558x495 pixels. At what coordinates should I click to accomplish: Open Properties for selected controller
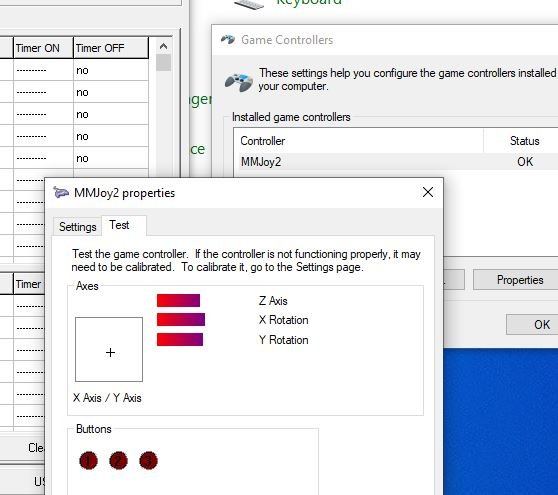520,280
